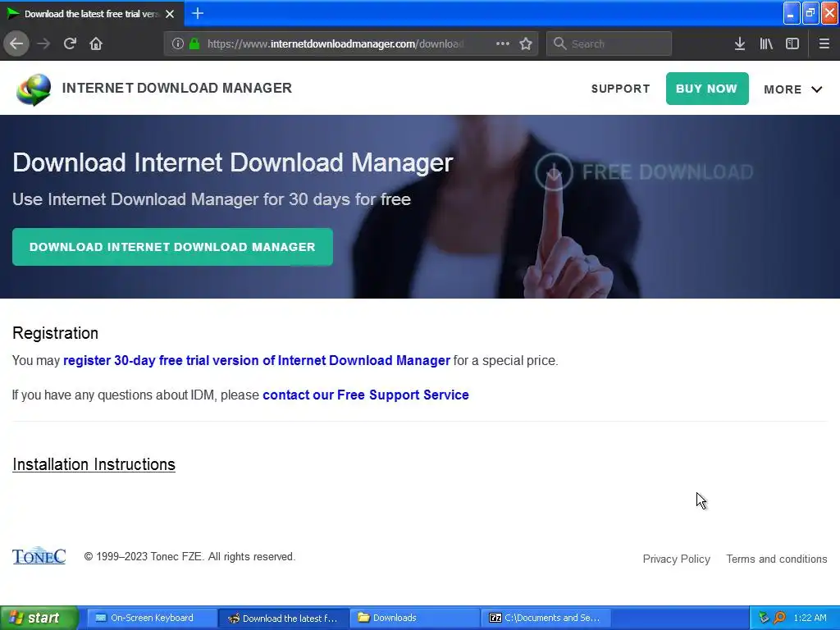Open the SUPPORT menu item

620,89
